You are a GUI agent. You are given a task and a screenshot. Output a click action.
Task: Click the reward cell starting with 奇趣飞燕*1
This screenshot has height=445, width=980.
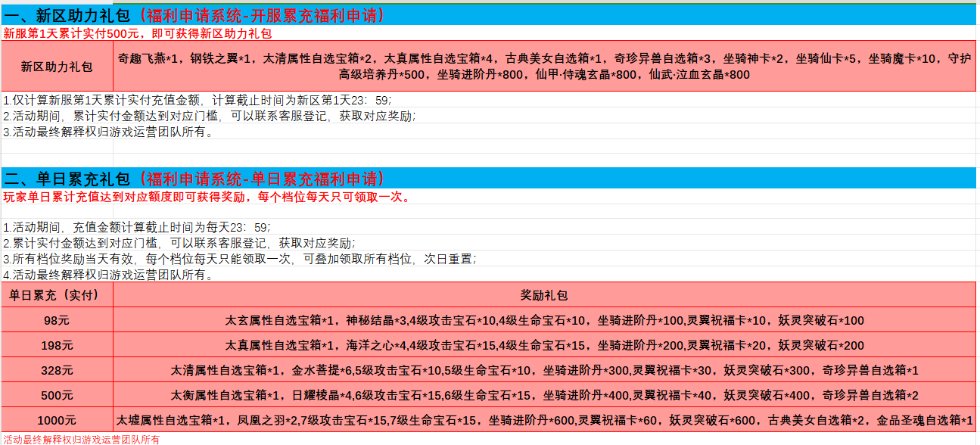[x=544, y=67]
